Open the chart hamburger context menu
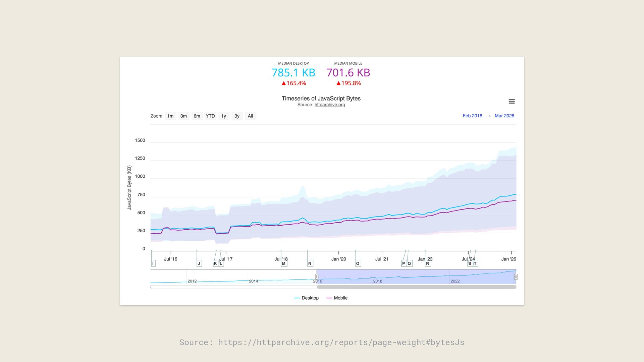 (512, 101)
